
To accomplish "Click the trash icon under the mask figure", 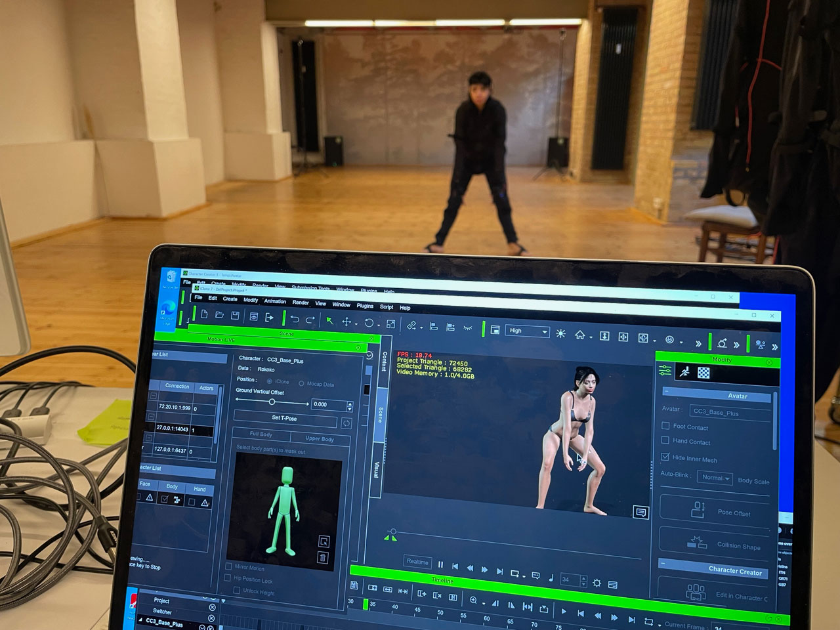I will (x=322, y=558).
